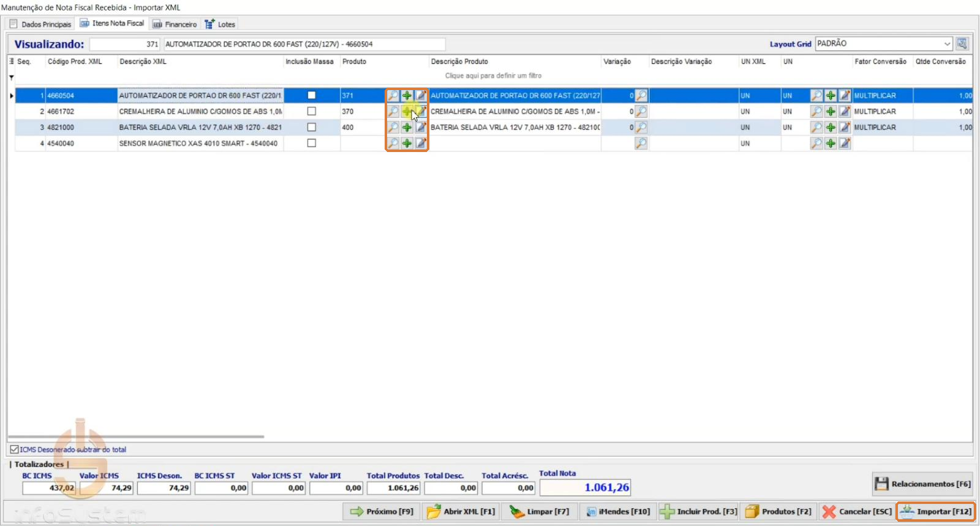Open the grid filter funnel under Seq.
Image resolution: width=980 pixels, height=526 pixels.
coord(12,78)
